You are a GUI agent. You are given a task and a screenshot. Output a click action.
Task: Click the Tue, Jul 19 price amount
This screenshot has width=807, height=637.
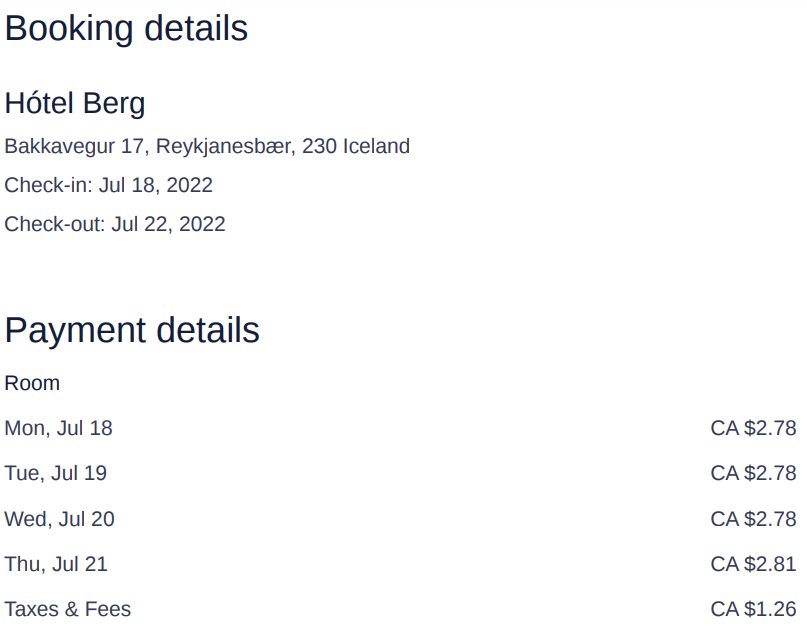pyautogui.click(x=753, y=473)
